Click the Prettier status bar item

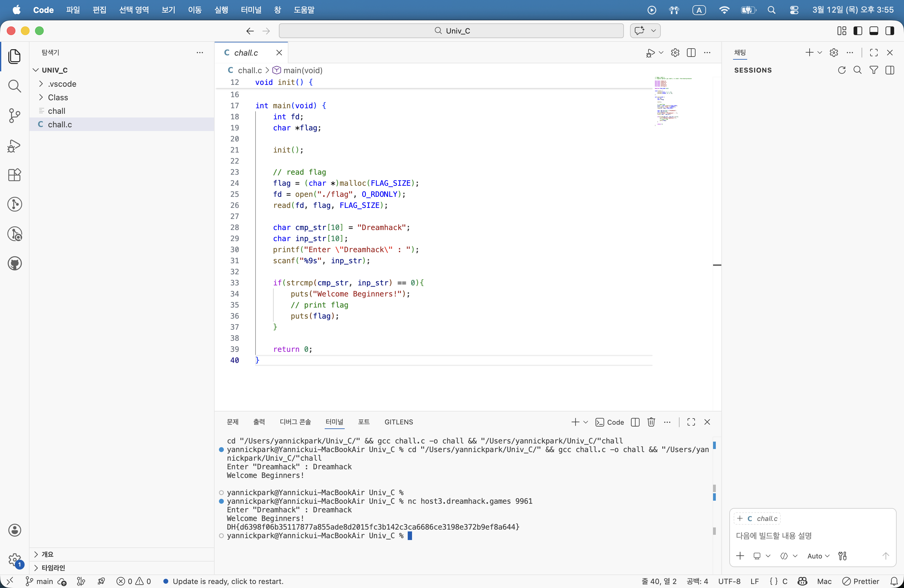pyautogui.click(x=861, y=582)
